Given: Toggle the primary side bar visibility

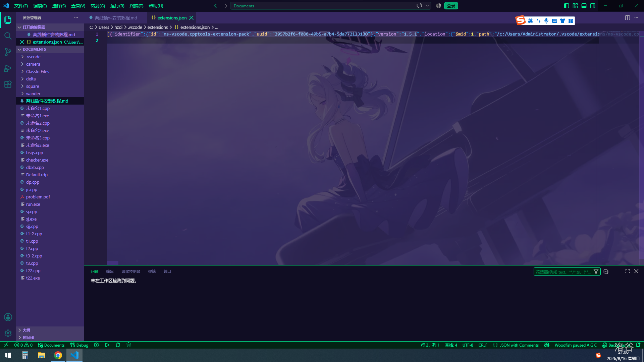Looking at the screenshot, I should 567,6.
